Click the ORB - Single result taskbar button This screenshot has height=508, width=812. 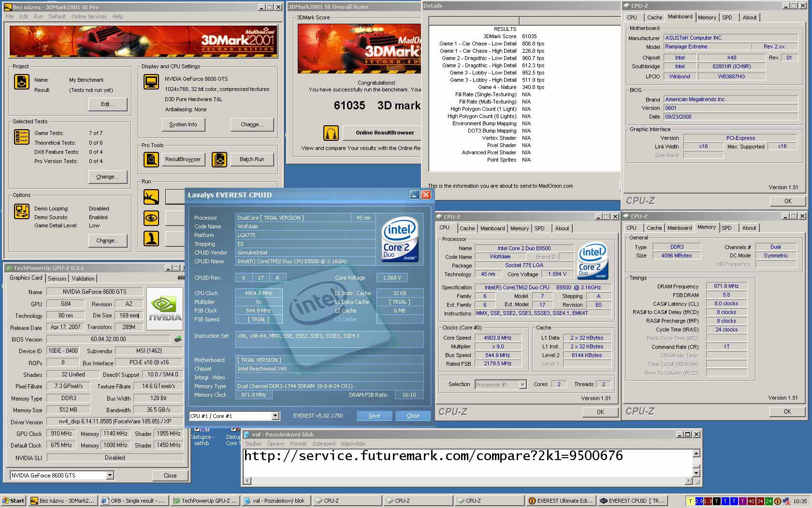coord(134,501)
